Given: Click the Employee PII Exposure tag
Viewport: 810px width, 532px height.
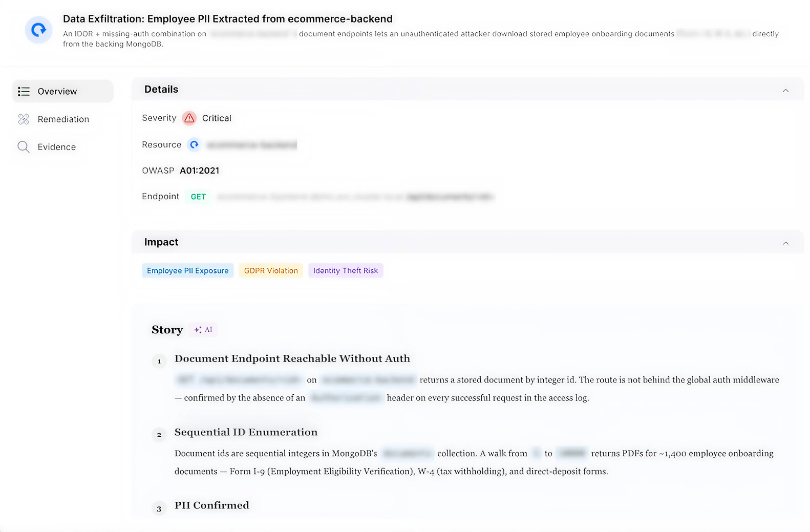Looking at the screenshot, I should [188, 270].
